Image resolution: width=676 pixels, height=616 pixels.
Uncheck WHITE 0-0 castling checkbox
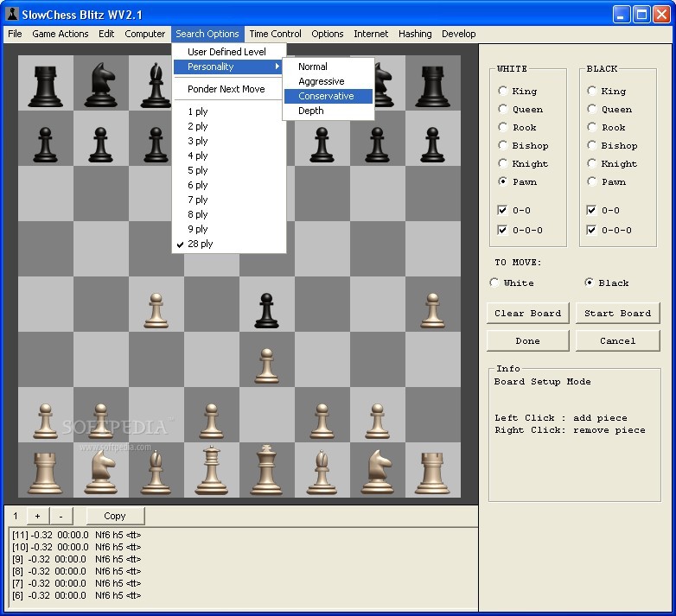coord(502,210)
